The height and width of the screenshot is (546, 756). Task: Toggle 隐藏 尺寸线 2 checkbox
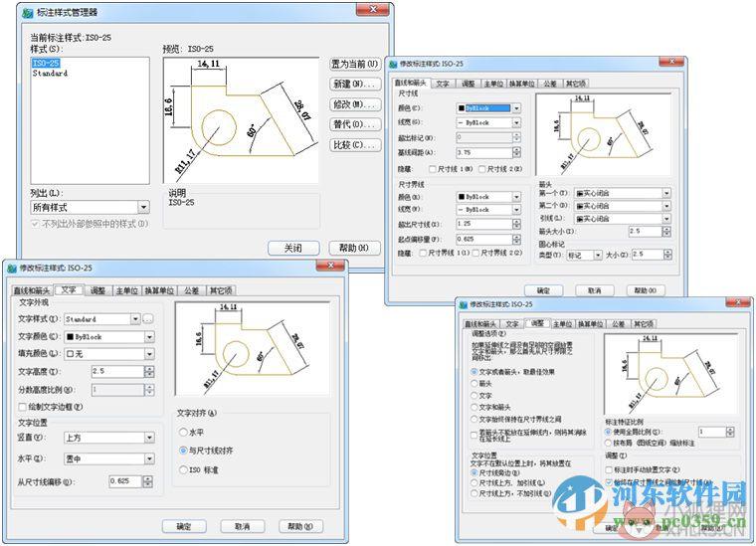click(482, 169)
